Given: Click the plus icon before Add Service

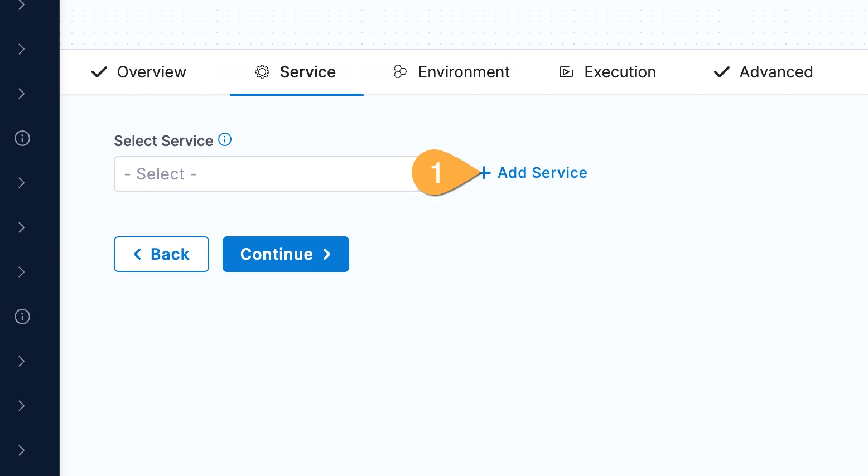Looking at the screenshot, I should coord(485,173).
